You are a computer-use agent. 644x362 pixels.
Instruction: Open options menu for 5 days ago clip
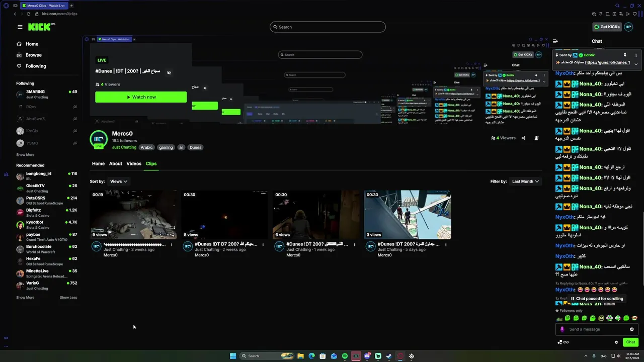click(x=446, y=245)
